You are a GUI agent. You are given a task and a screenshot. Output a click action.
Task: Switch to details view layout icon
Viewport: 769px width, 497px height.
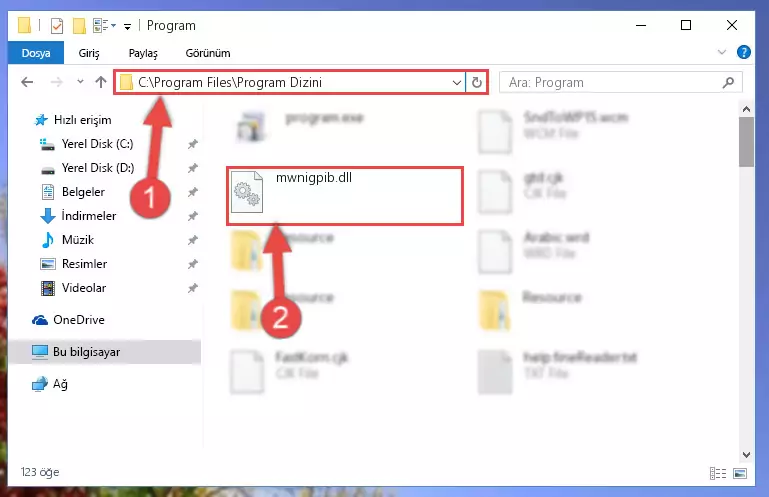(718, 473)
